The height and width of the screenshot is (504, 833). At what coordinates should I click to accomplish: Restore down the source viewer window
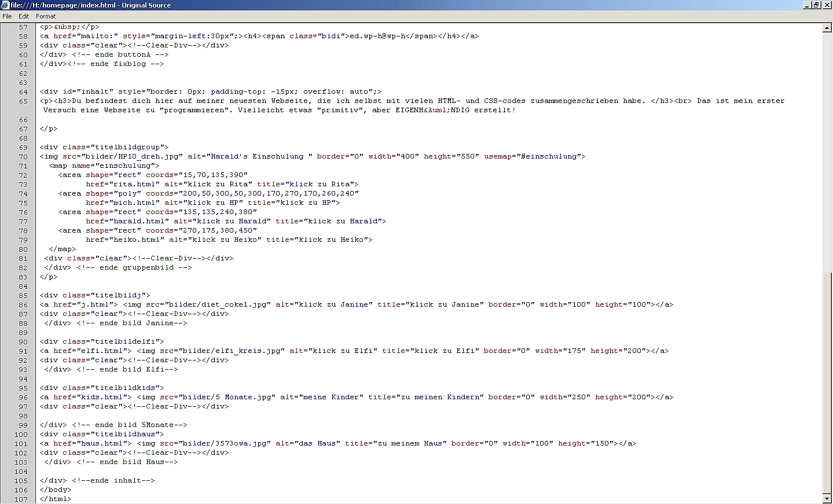816,5
